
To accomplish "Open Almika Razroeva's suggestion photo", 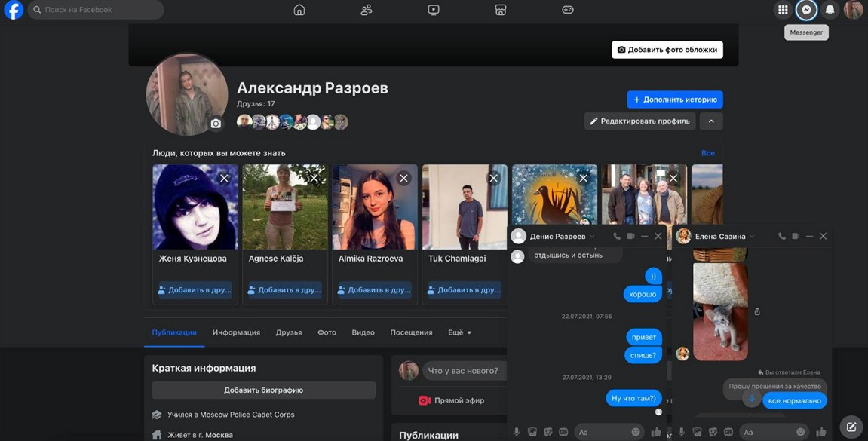I will [x=375, y=207].
